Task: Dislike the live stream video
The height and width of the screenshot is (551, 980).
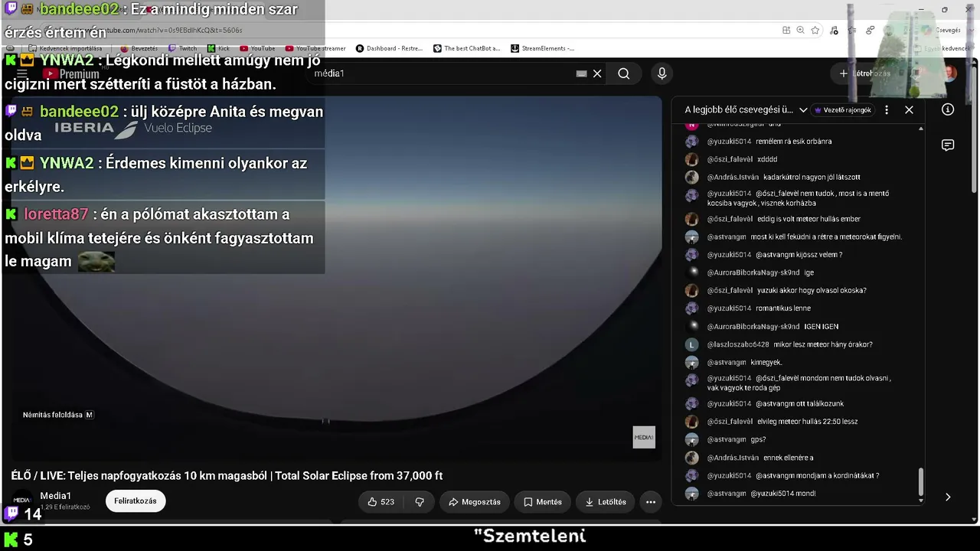Action: tap(420, 502)
